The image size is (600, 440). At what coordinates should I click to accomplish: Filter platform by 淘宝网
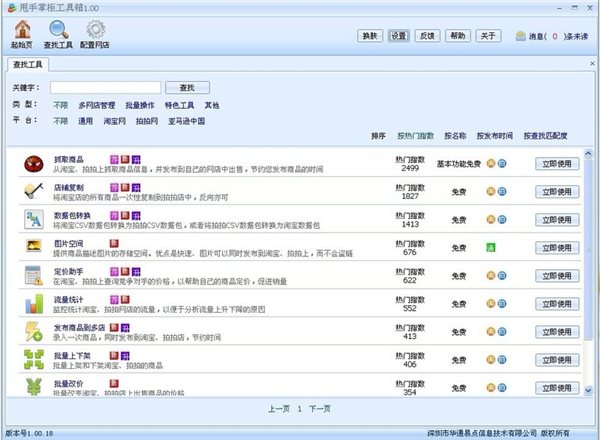(114, 121)
